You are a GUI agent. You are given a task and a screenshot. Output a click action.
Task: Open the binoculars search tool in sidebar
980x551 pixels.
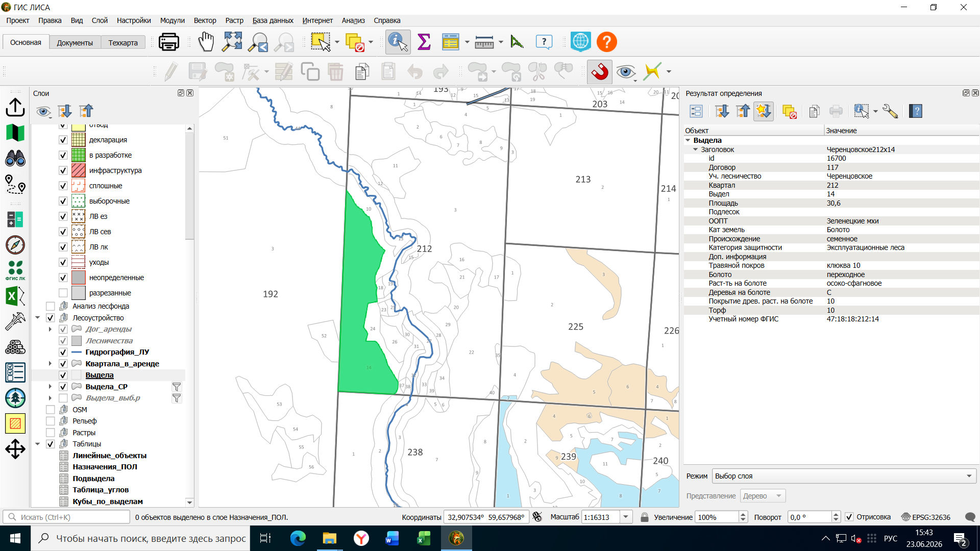click(x=15, y=159)
